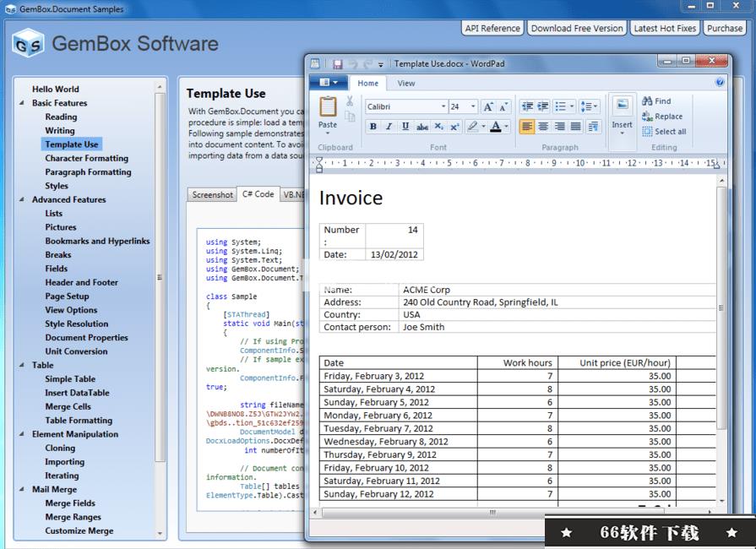Click Select all in the Editing group

pyautogui.click(x=665, y=132)
